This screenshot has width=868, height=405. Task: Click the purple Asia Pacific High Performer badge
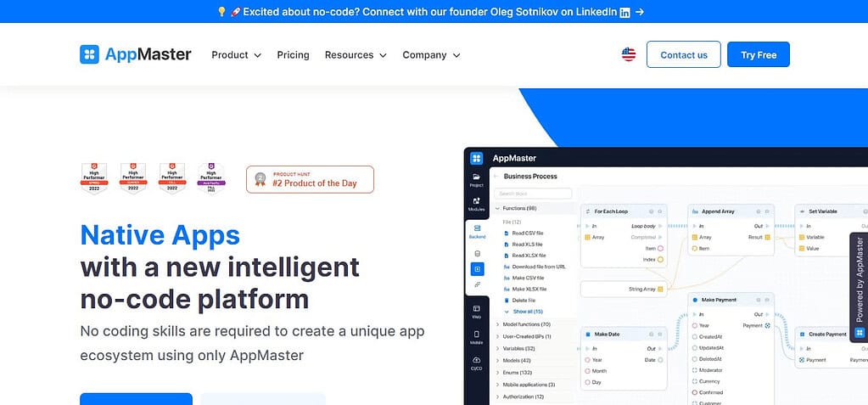(x=211, y=178)
